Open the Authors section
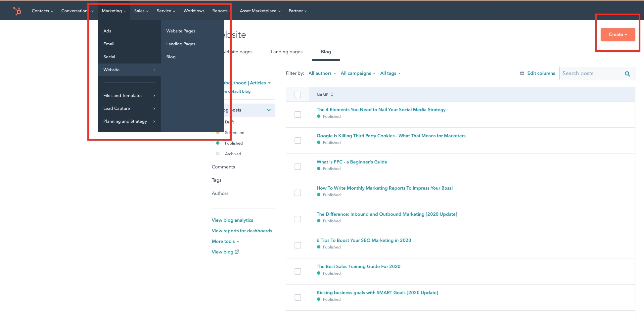The width and height of the screenshot is (644, 315). point(220,194)
